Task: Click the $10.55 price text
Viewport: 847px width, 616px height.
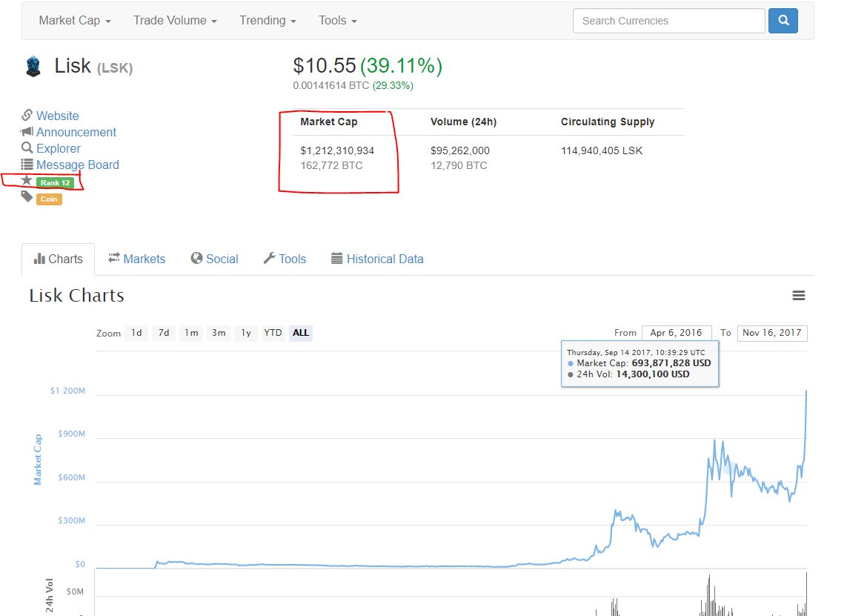Action: tap(325, 65)
